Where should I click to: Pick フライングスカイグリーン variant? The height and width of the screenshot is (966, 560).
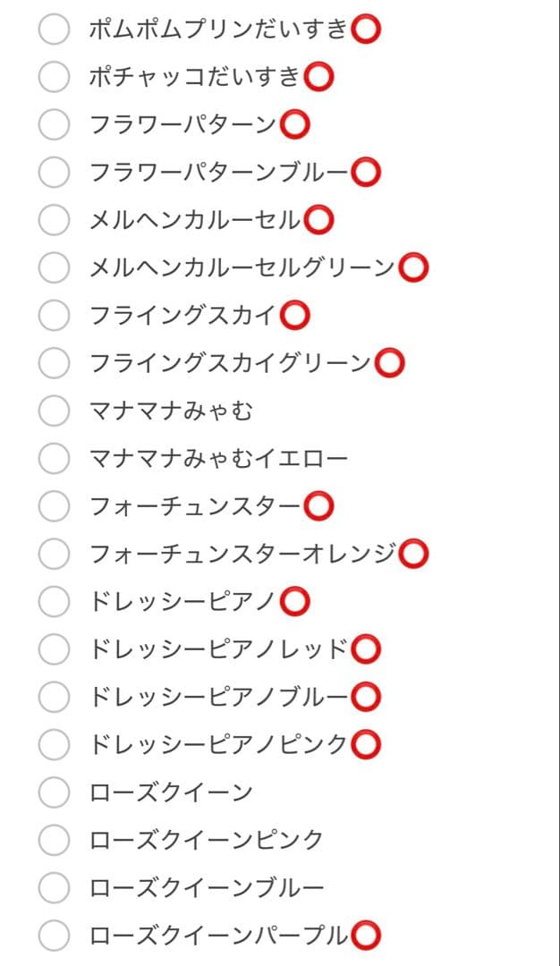(53, 362)
